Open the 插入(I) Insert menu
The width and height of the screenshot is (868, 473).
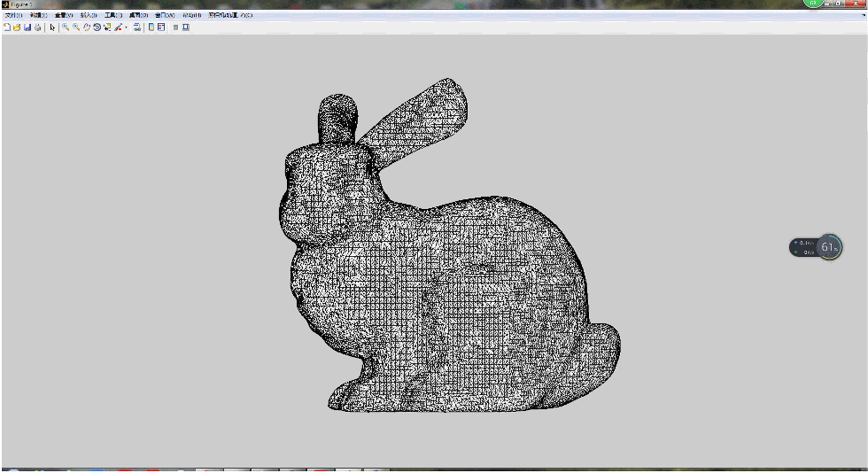89,16
